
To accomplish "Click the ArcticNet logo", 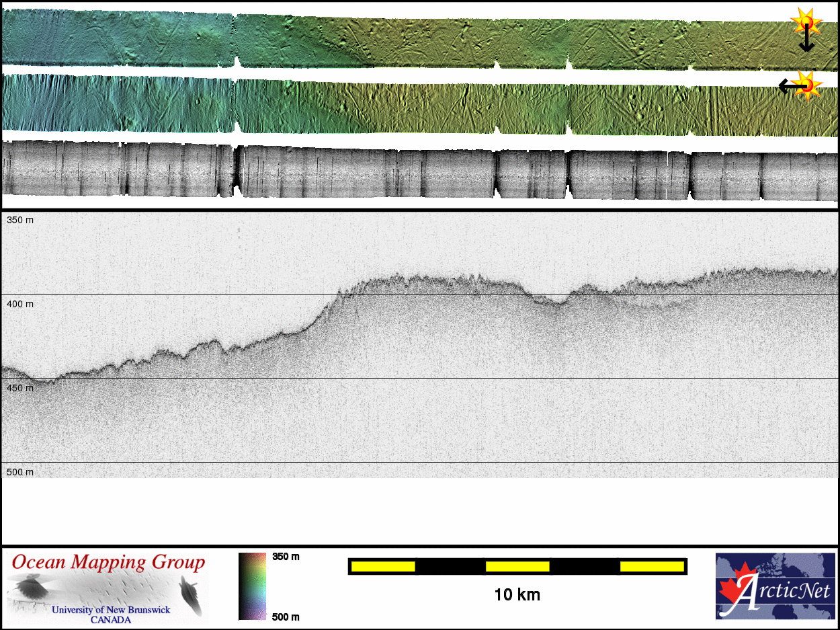I will point(775,586).
